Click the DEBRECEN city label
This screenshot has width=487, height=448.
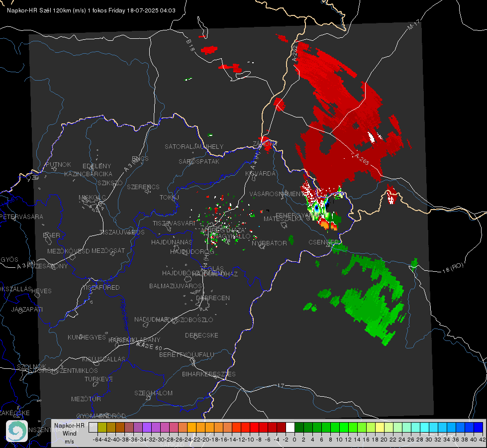(x=213, y=298)
